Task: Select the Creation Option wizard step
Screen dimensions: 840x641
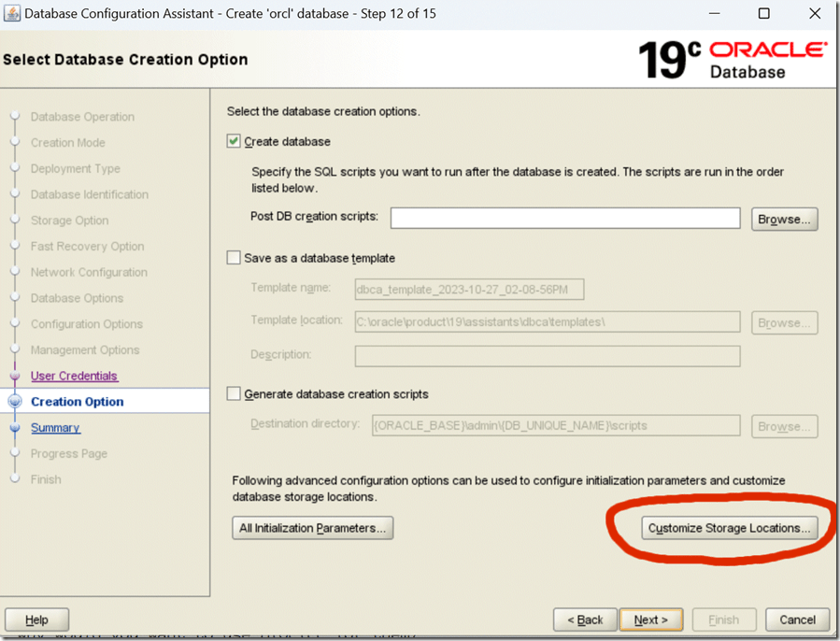Action: (x=77, y=402)
